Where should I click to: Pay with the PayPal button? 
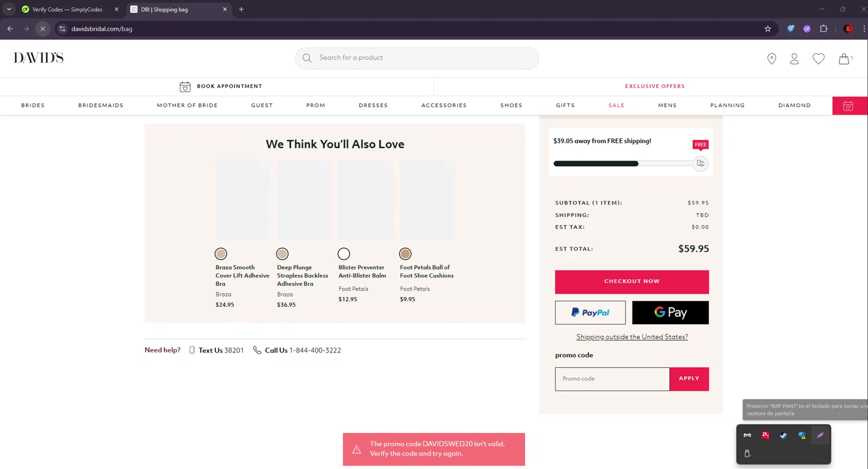590,313
